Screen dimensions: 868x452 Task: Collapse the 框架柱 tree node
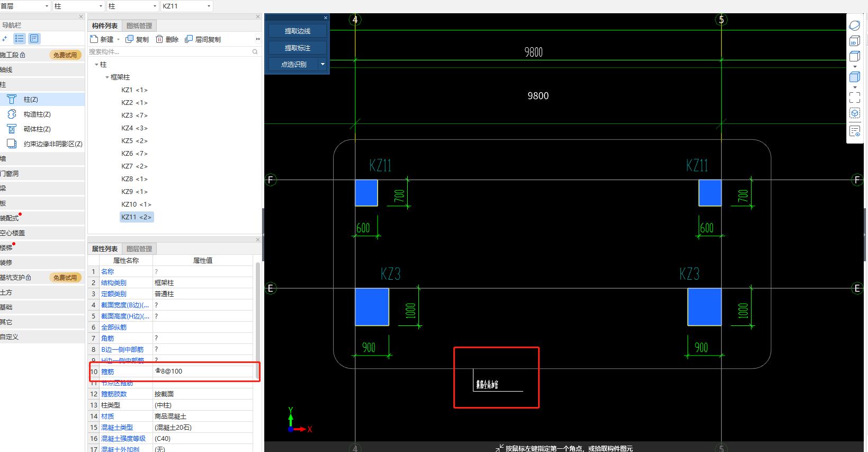tap(107, 77)
